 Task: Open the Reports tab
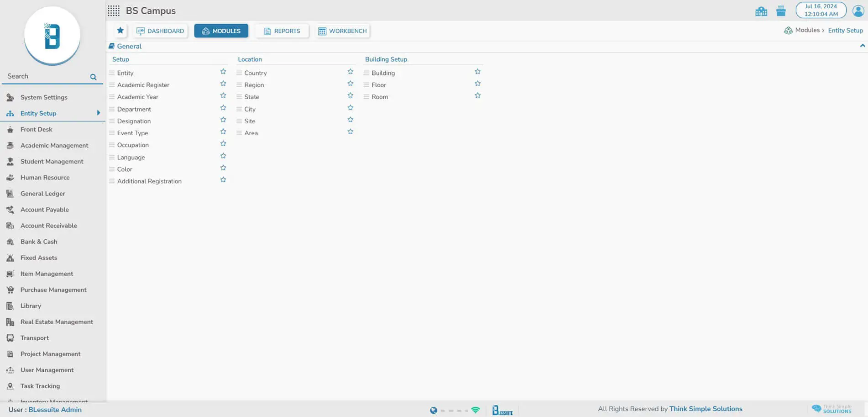coord(282,31)
